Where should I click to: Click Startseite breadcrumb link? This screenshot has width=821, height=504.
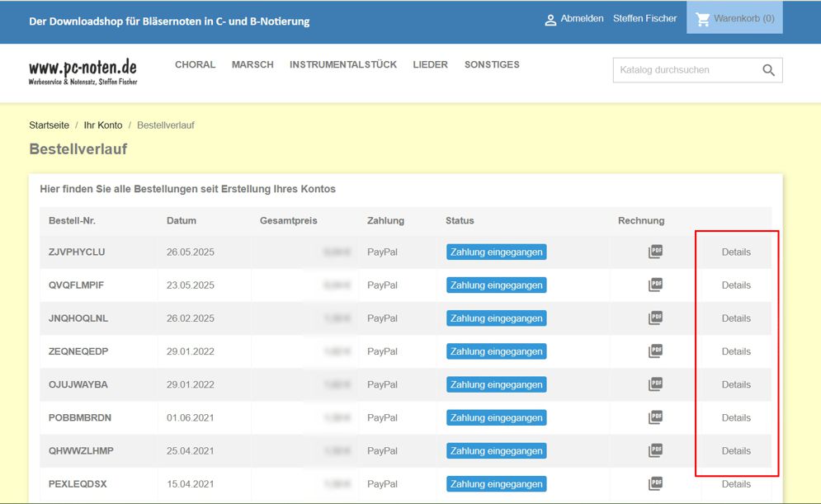point(49,125)
